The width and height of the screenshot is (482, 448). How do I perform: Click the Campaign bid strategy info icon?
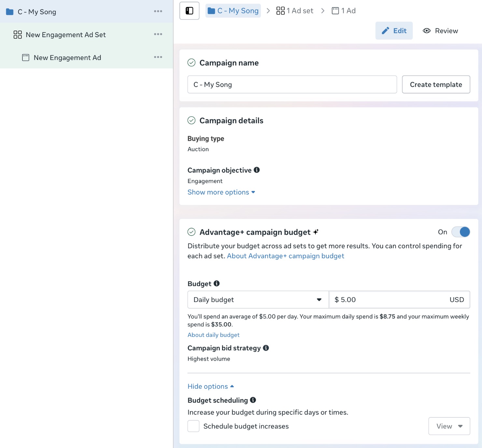pyautogui.click(x=266, y=348)
